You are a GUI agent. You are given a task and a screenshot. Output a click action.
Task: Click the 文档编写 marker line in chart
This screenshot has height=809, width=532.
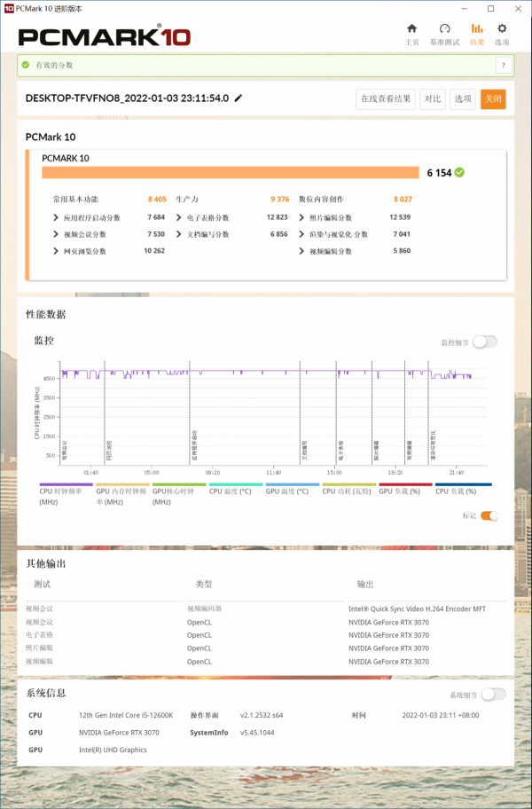pyautogui.click(x=300, y=412)
